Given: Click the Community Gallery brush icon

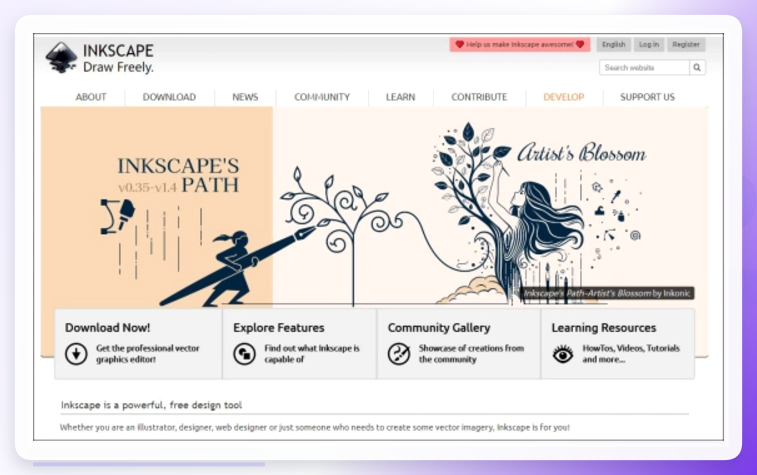Looking at the screenshot, I should 399,354.
